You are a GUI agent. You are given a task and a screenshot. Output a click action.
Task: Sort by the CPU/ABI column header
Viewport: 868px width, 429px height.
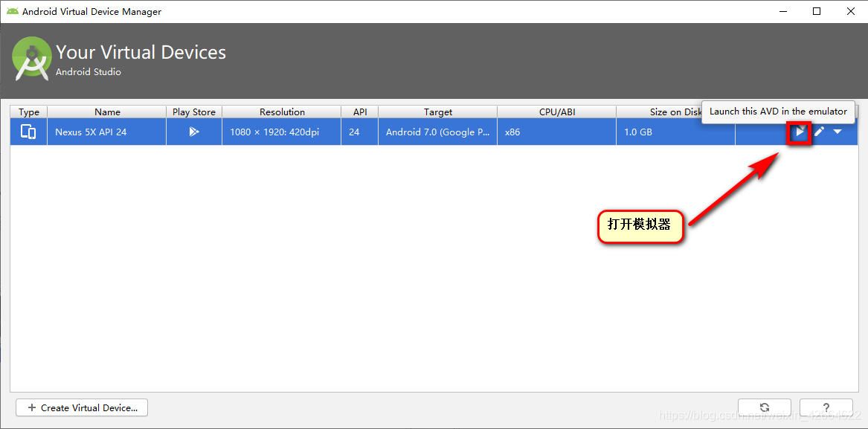point(557,112)
